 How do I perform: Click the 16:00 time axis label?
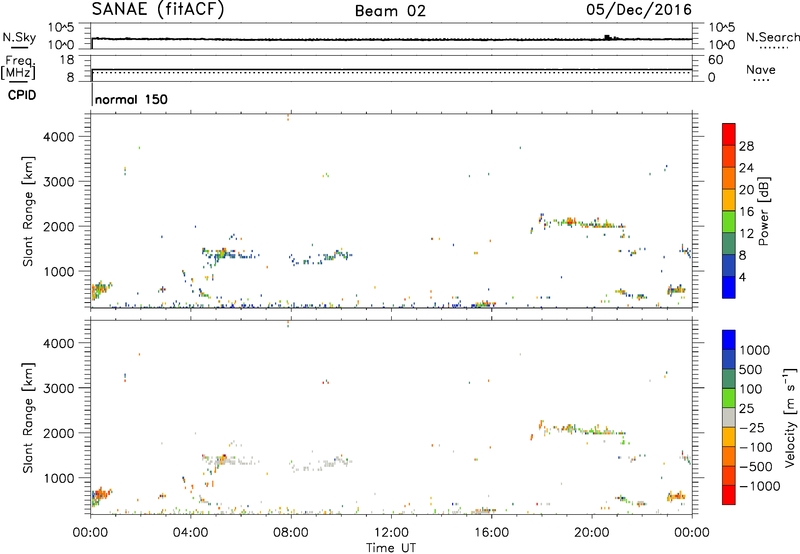pos(491,533)
